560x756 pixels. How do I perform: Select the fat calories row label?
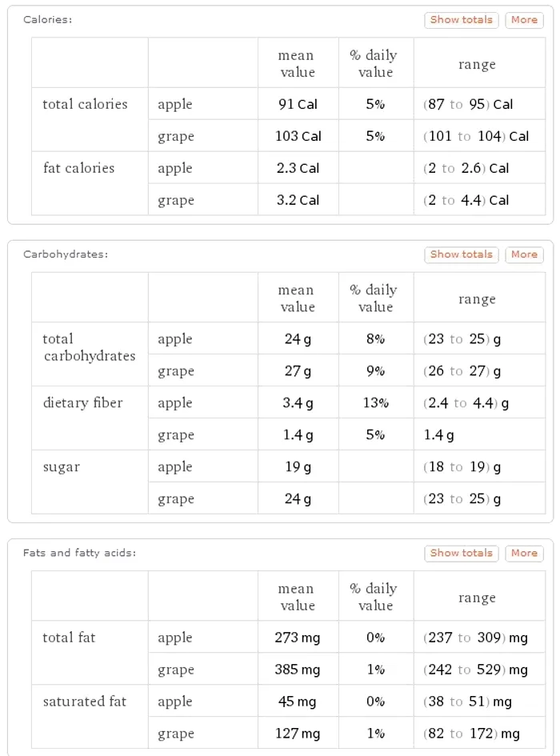coord(81,168)
